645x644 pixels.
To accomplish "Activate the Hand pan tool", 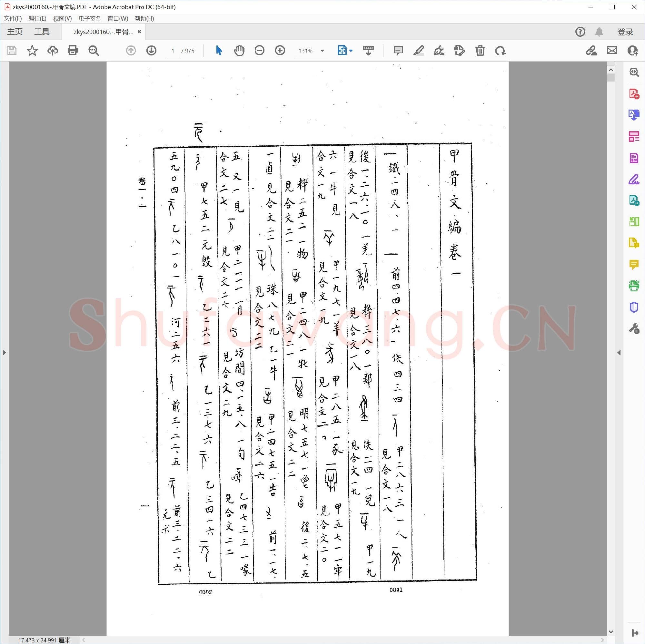I will [x=239, y=51].
